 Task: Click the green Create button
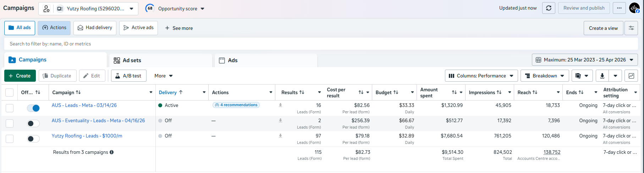[x=20, y=76]
